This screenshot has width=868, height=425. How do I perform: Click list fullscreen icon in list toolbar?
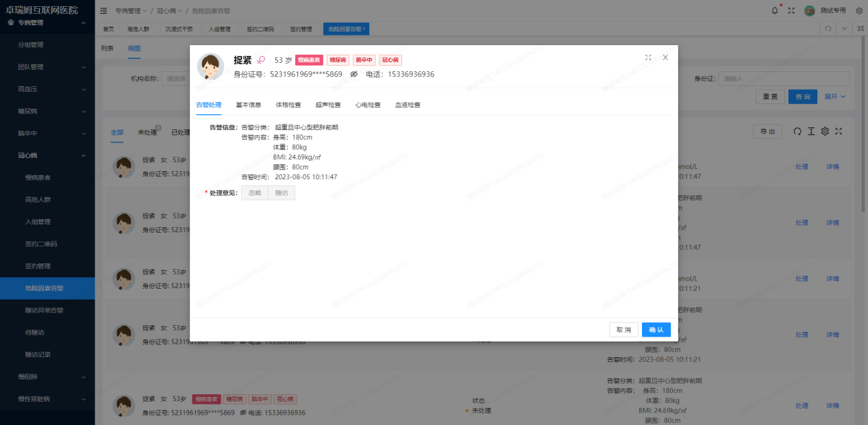click(839, 131)
